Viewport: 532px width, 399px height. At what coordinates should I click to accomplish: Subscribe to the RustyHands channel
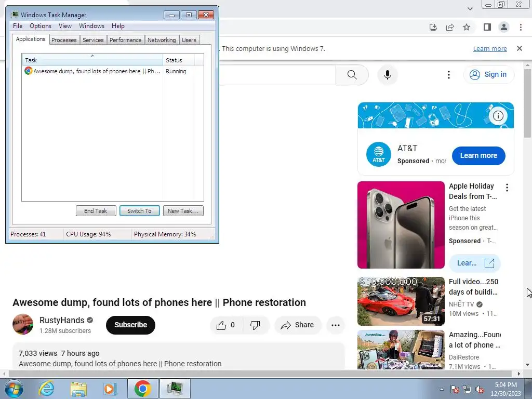130,325
